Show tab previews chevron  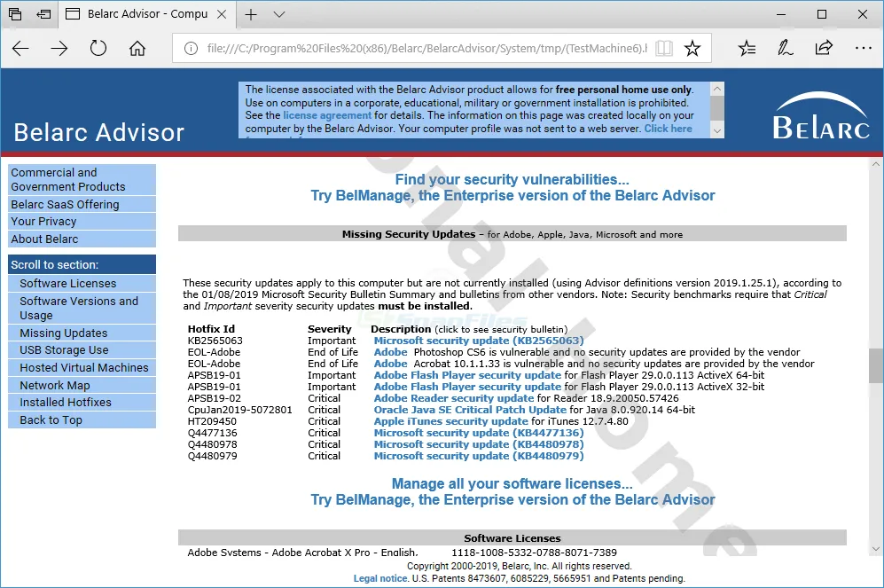(279, 15)
